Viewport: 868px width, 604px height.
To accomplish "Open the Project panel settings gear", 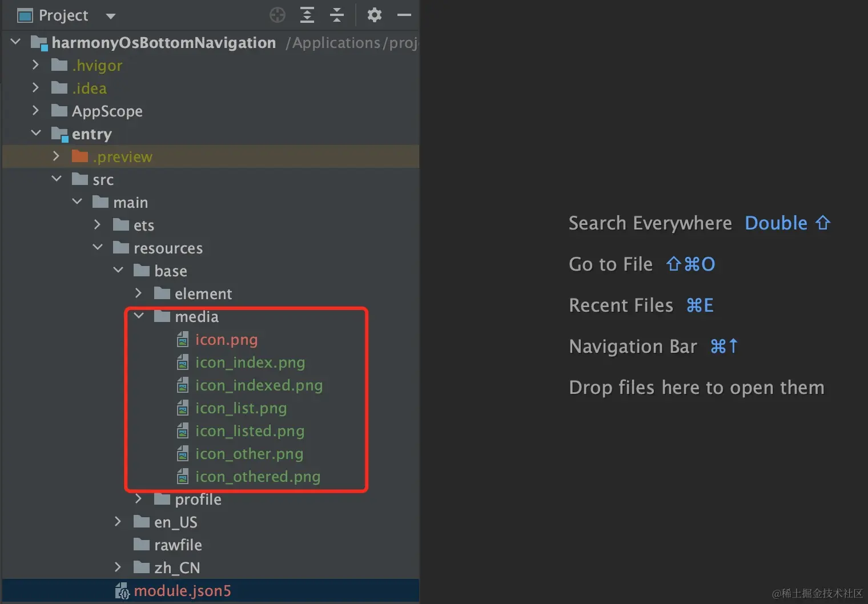I will [x=374, y=15].
